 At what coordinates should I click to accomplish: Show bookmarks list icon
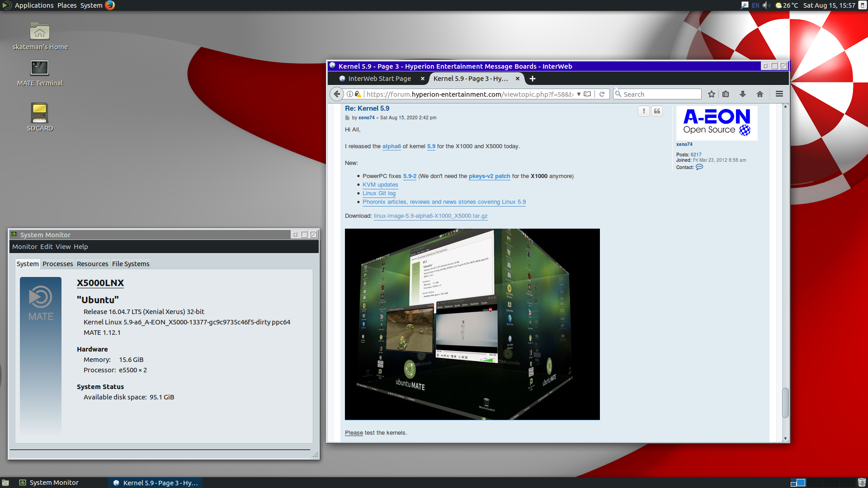pos(726,94)
